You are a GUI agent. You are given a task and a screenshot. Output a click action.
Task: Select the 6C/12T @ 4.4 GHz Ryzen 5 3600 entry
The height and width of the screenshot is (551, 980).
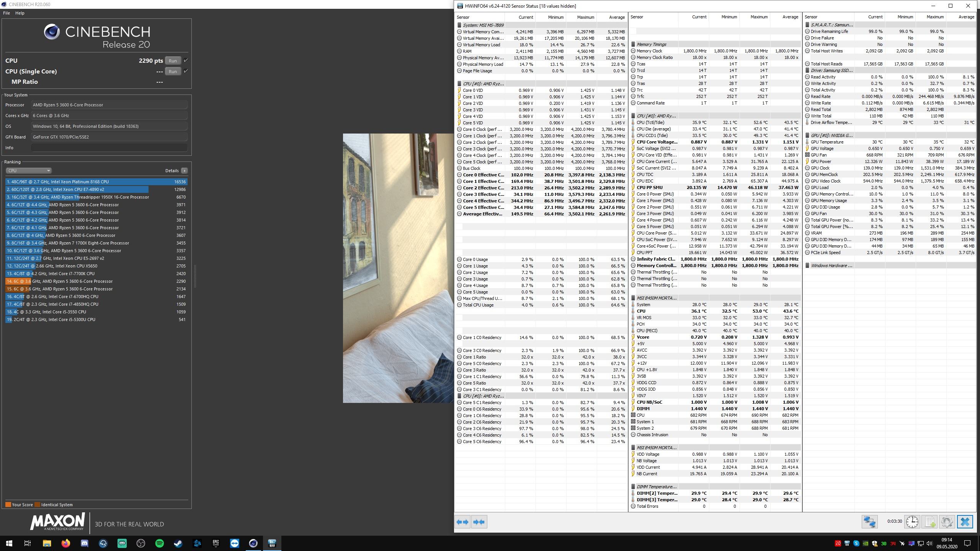click(x=96, y=205)
